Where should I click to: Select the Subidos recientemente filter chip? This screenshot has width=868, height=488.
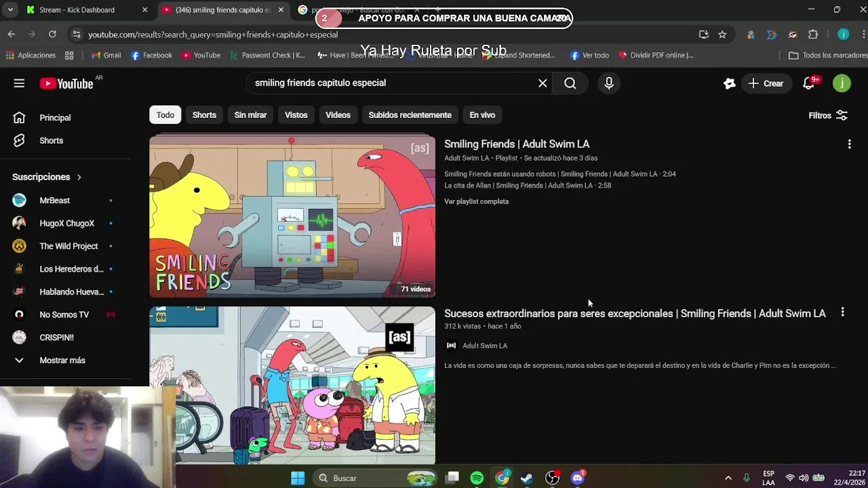[x=410, y=115]
